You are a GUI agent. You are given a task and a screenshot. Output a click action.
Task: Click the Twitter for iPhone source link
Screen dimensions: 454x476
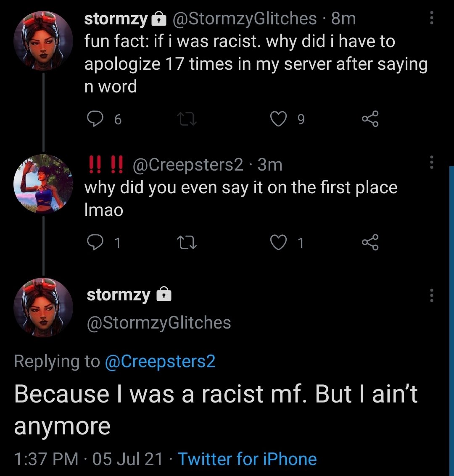click(x=247, y=459)
